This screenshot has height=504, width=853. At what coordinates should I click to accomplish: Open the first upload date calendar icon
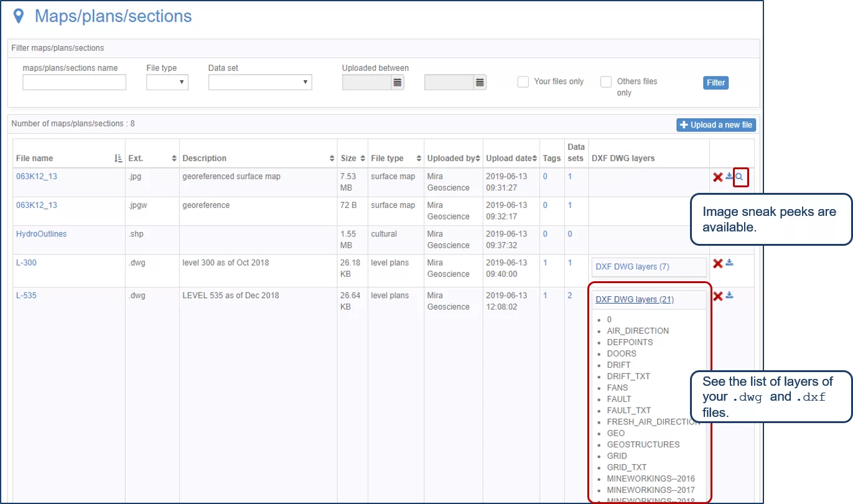398,82
